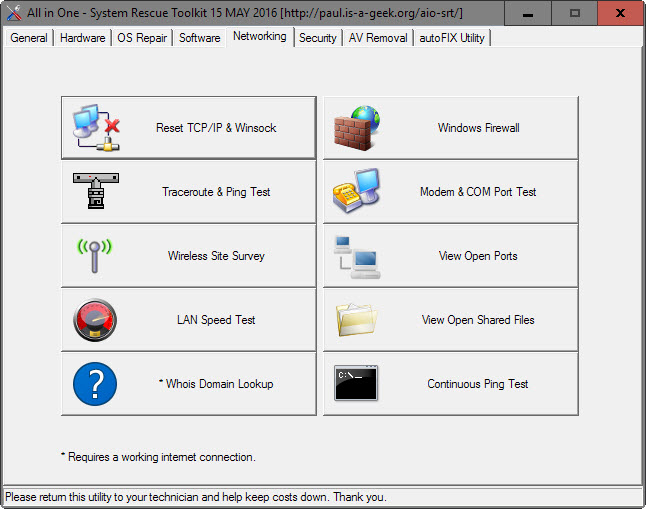Open the General tab
Image resolution: width=646 pixels, height=509 pixels.
[x=29, y=38]
